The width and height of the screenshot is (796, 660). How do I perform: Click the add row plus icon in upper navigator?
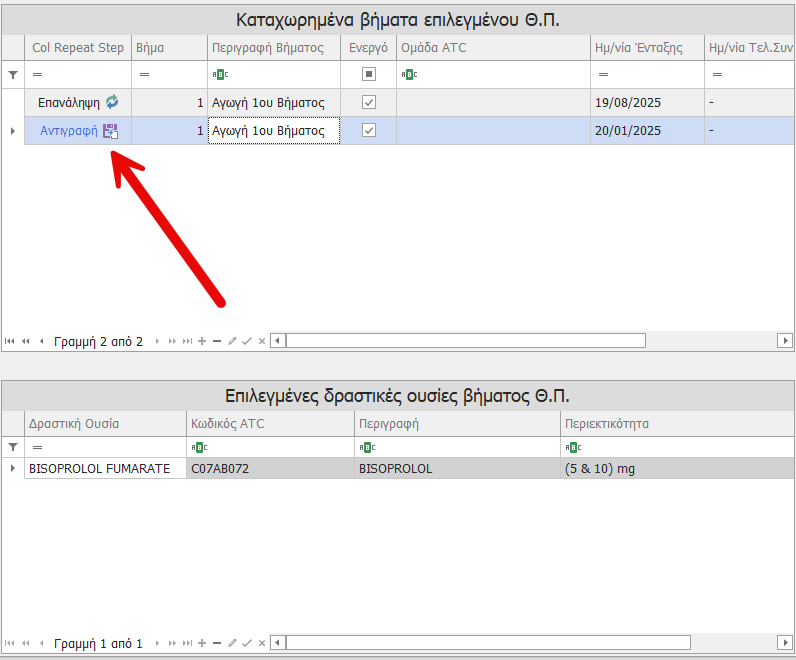pos(203,341)
